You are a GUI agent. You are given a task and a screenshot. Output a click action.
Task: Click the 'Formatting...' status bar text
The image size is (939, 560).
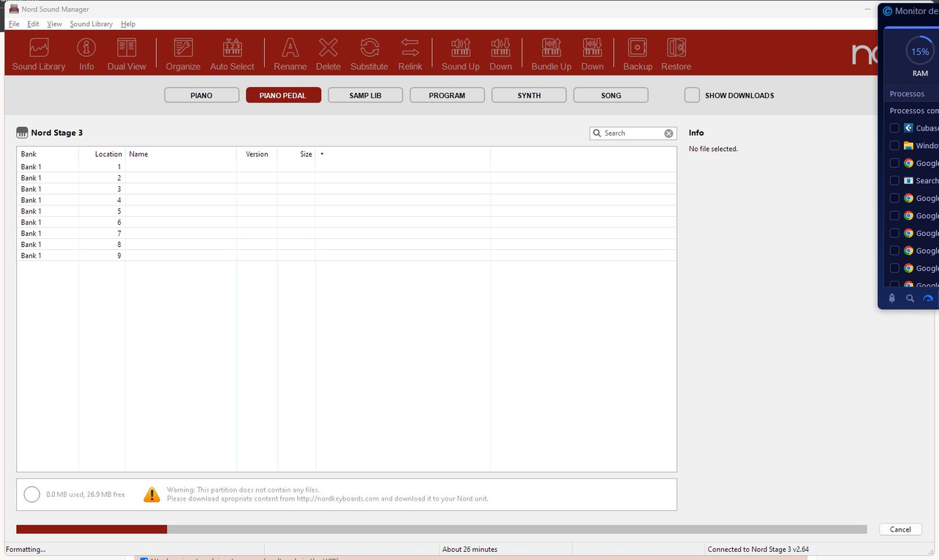(x=26, y=549)
